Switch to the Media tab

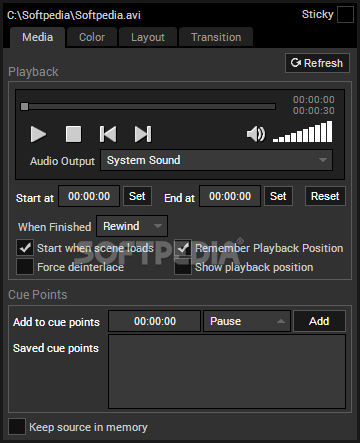click(x=37, y=37)
